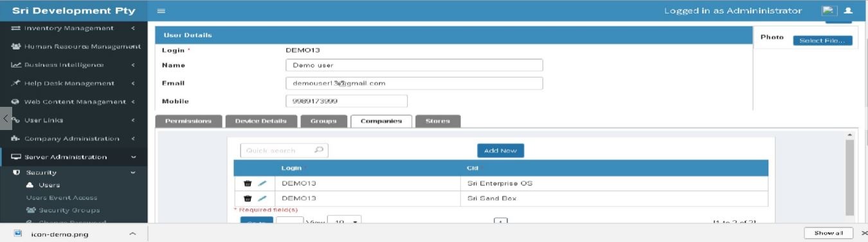The width and height of the screenshot is (868, 242).
Task: Click the Web Content Management globe icon
Action: coord(15,102)
